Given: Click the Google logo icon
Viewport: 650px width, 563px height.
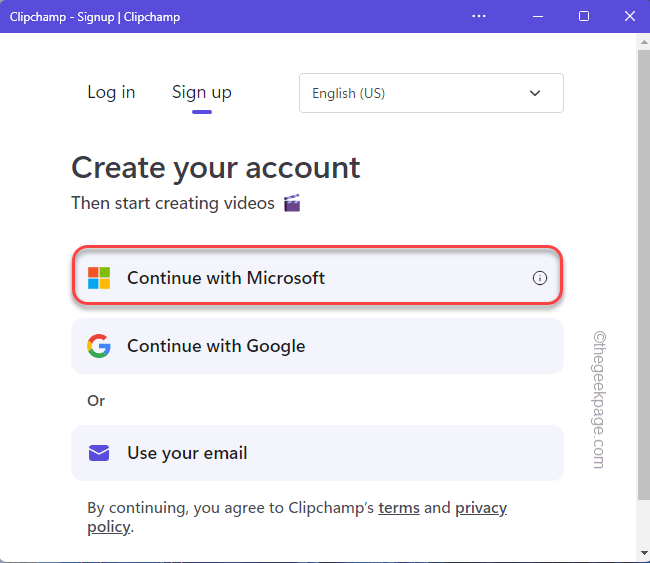Looking at the screenshot, I should pos(99,346).
